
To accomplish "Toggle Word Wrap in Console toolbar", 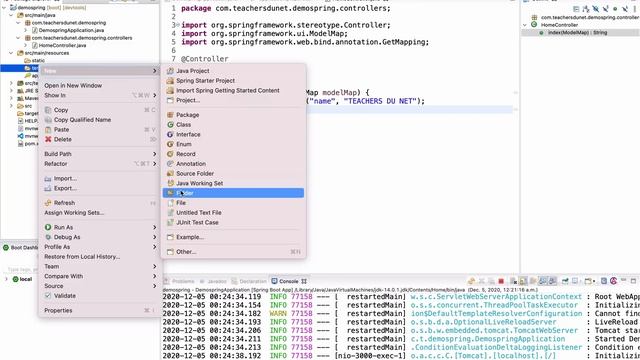I will (533, 281).
